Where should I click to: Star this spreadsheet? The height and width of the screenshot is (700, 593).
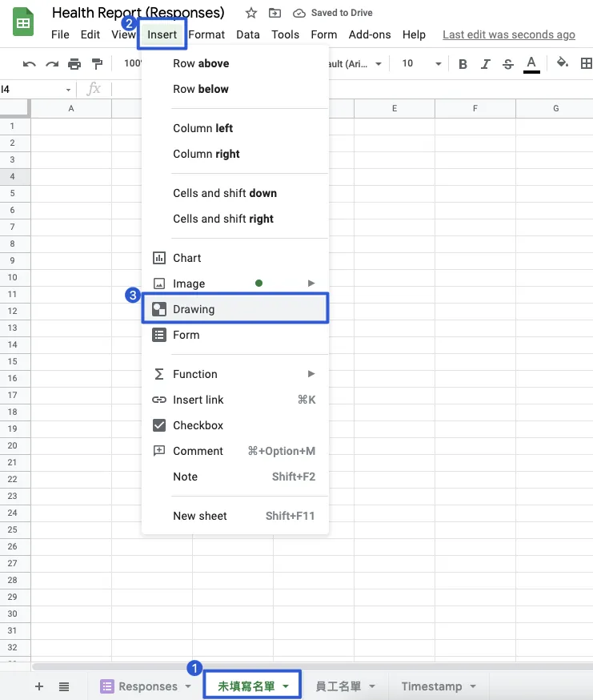point(251,13)
